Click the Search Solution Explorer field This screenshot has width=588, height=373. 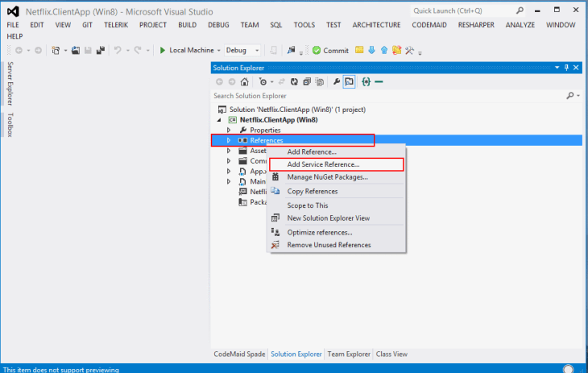coord(388,96)
